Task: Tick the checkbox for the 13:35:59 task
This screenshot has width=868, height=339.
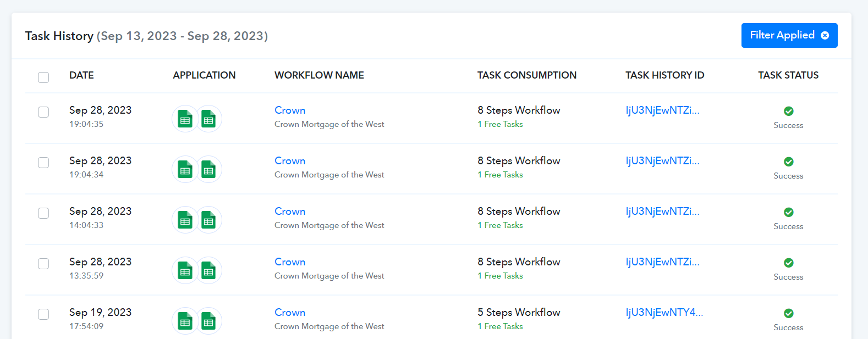Action: [x=43, y=264]
